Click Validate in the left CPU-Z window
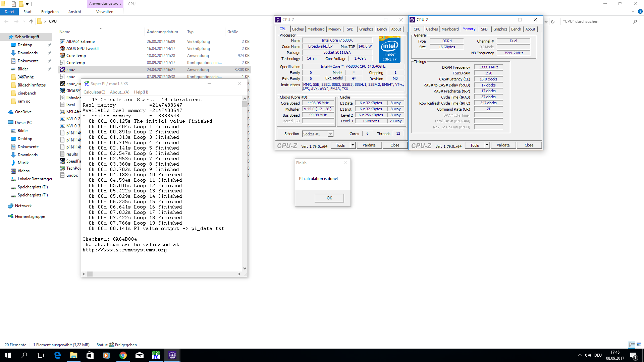 coord(369,145)
